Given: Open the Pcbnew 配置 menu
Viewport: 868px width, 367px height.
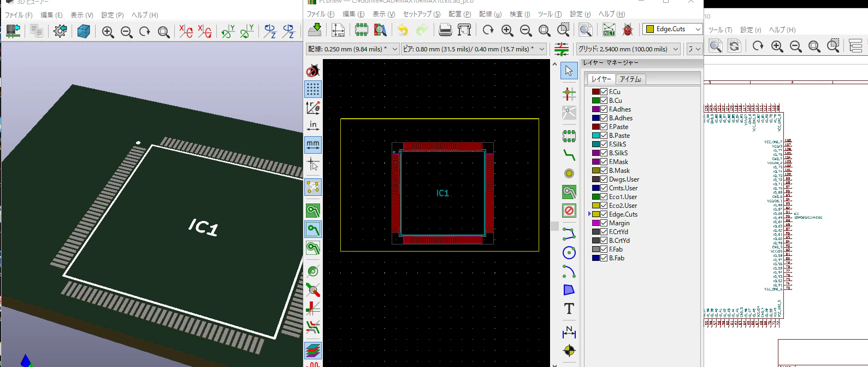Looking at the screenshot, I should pyautogui.click(x=459, y=14).
